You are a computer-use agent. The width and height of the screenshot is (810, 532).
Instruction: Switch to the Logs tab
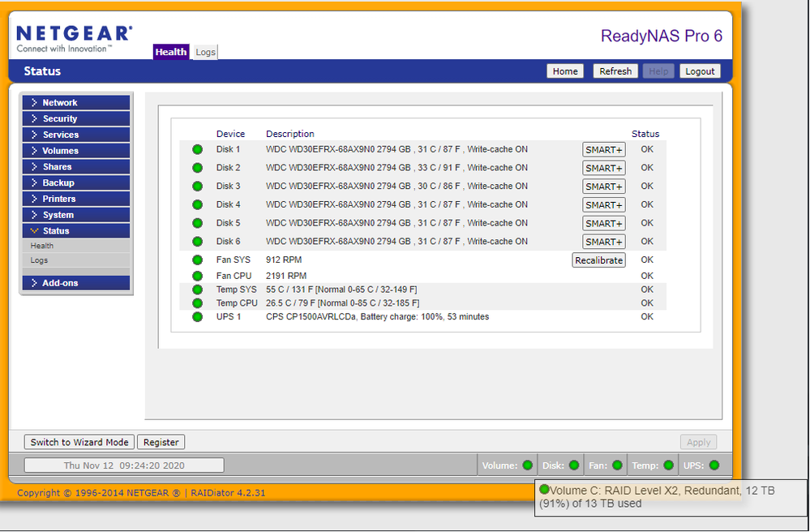coord(206,52)
